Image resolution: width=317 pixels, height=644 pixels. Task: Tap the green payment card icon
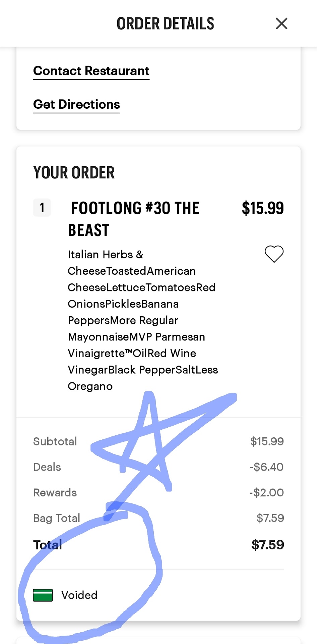pyautogui.click(x=43, y=595)
